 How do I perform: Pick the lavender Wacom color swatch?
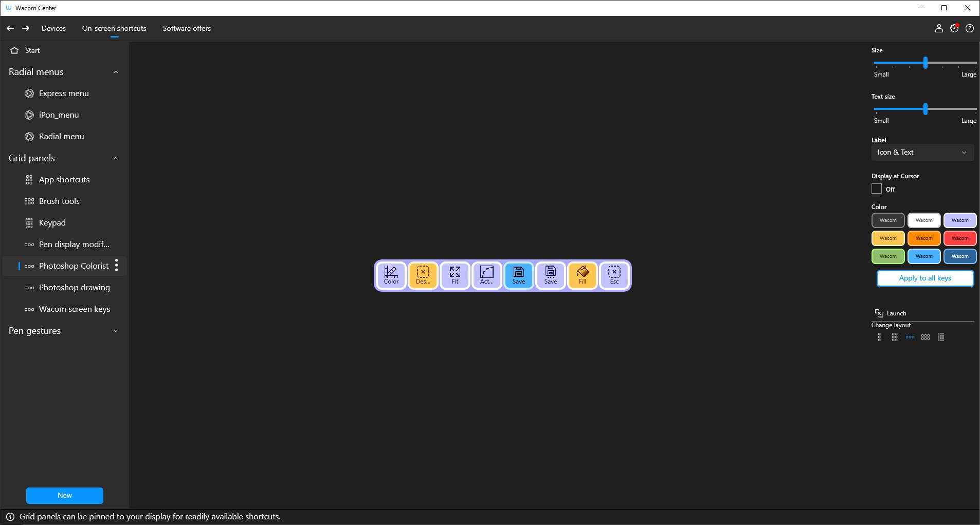(x=960, y=220)
